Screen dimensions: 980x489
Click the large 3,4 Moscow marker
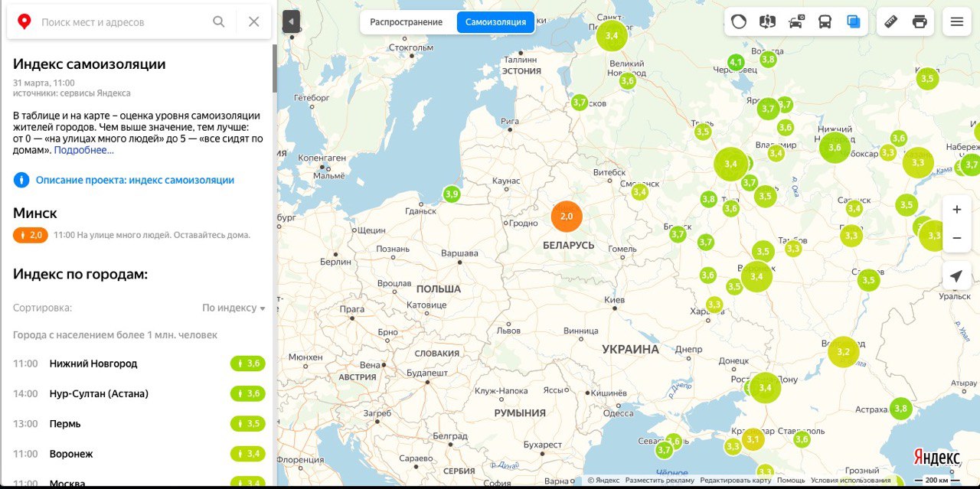(730, 164)
